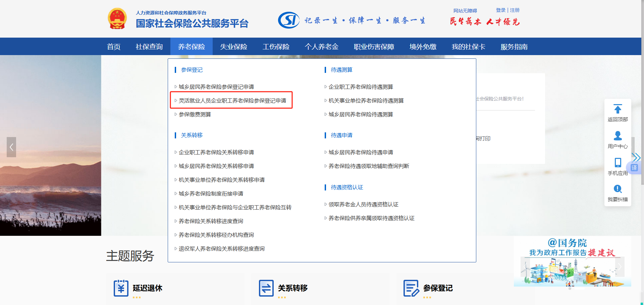The width and height of the screenshot is (644, 305).
Task: Open 企业职工养老保险待遇测算 link
Action: pyautogui.click(x=361, y=87)
